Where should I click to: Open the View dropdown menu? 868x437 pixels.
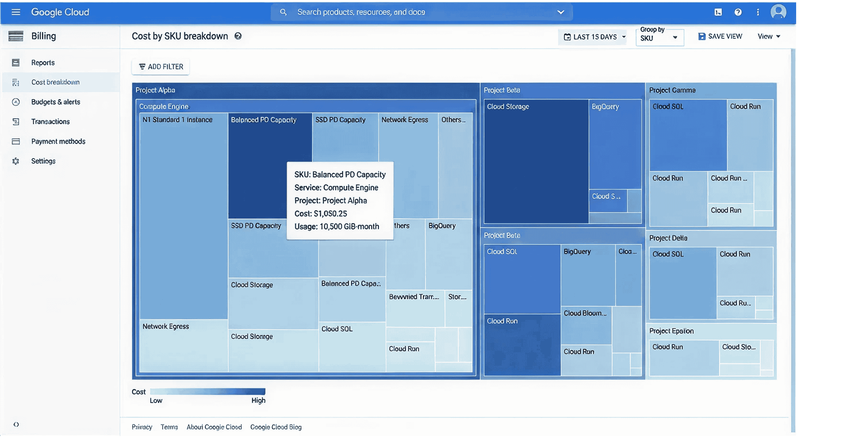click(769, 36)
